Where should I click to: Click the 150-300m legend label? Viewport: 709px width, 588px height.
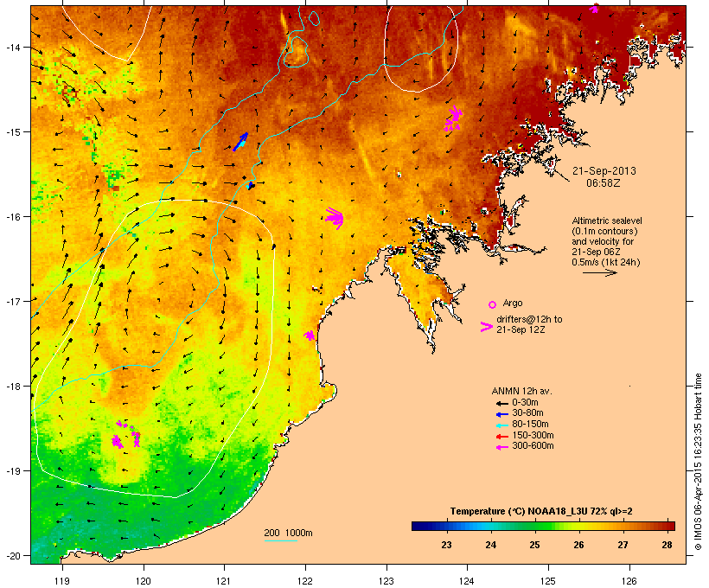(x=533, y=435)
